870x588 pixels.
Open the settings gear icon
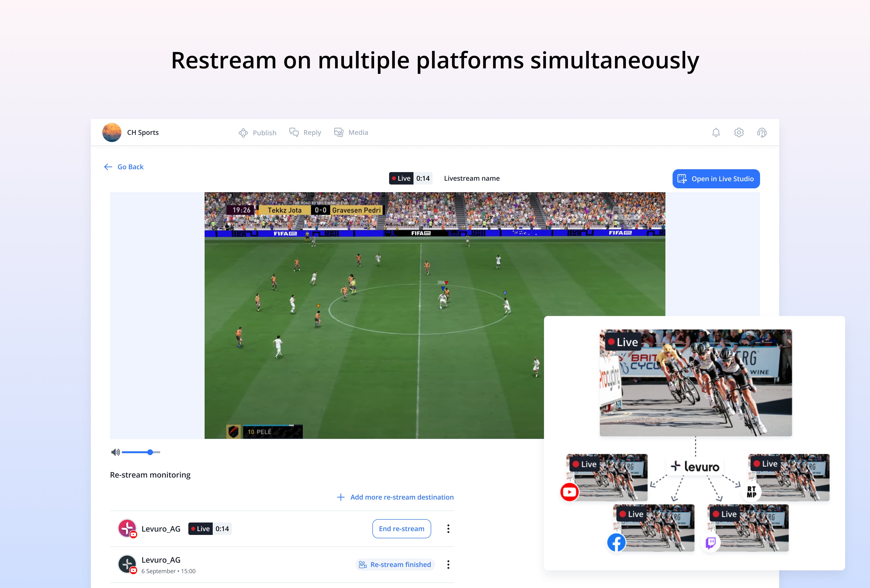coord(739,132)
